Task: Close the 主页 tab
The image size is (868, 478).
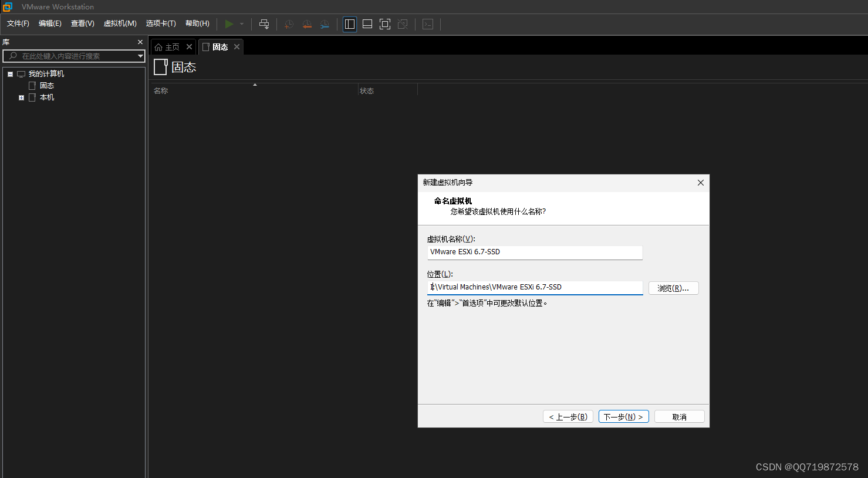Action: click(189, 47)
